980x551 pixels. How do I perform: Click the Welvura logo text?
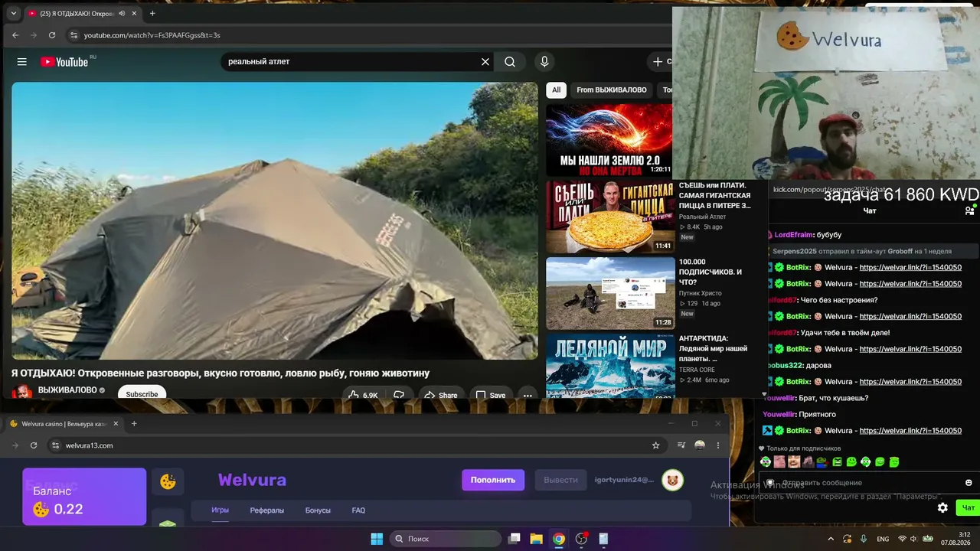pyautogui.click(x=252, y=480)
